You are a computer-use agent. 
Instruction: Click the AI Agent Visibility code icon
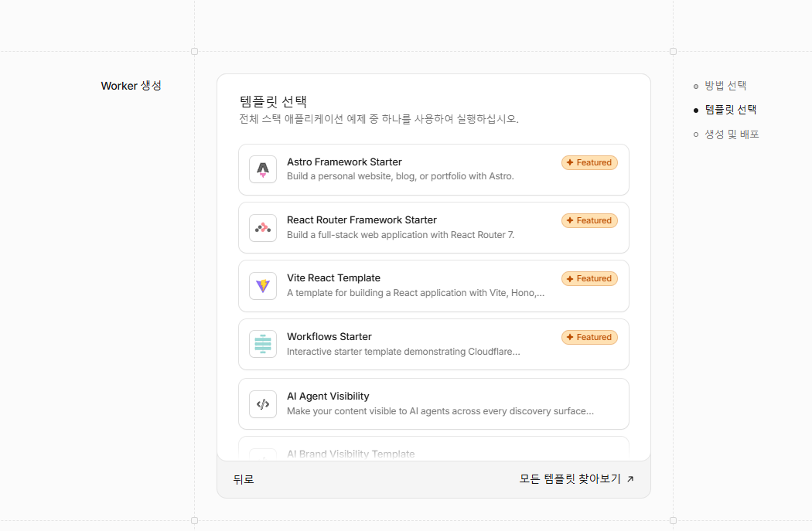[263, 403]
